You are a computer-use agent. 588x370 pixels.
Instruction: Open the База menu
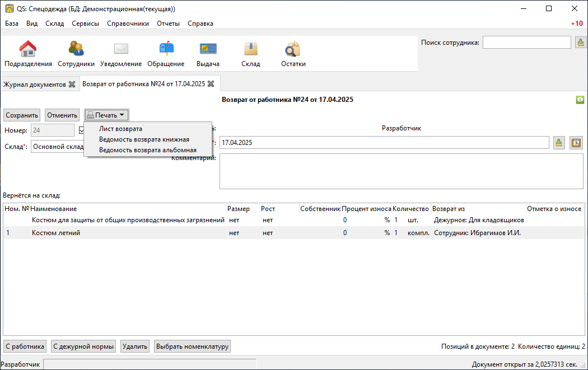coord(12,24)
